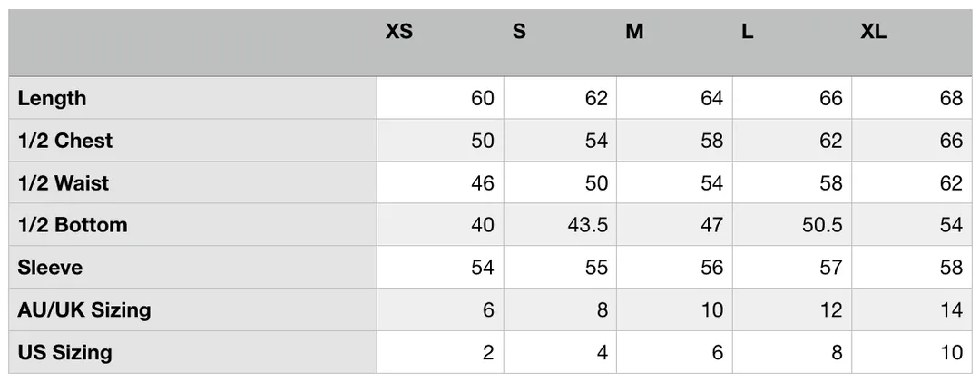Select the XL column header
The image size is (980, 382).
(873, 31)
